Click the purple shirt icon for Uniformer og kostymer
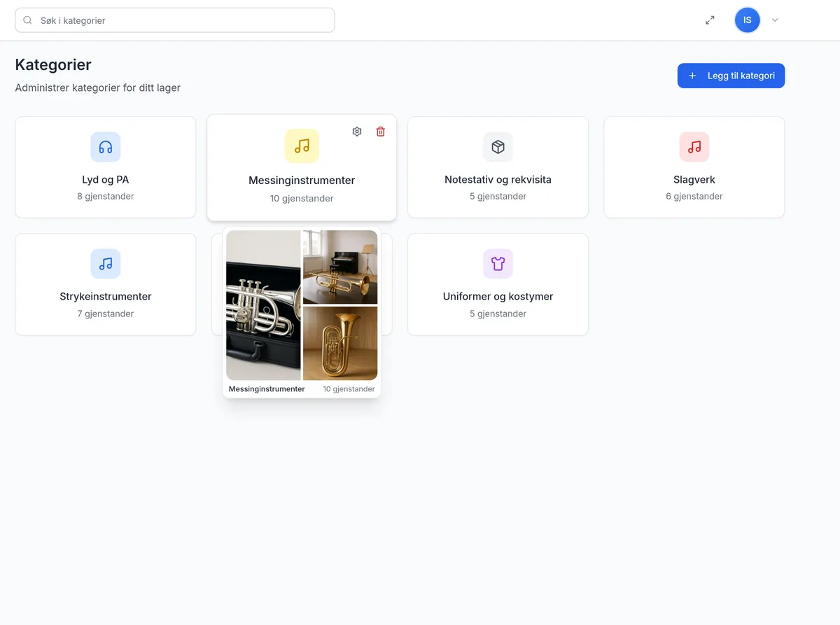Screen dimensions: 840x625 coord(498,264)
